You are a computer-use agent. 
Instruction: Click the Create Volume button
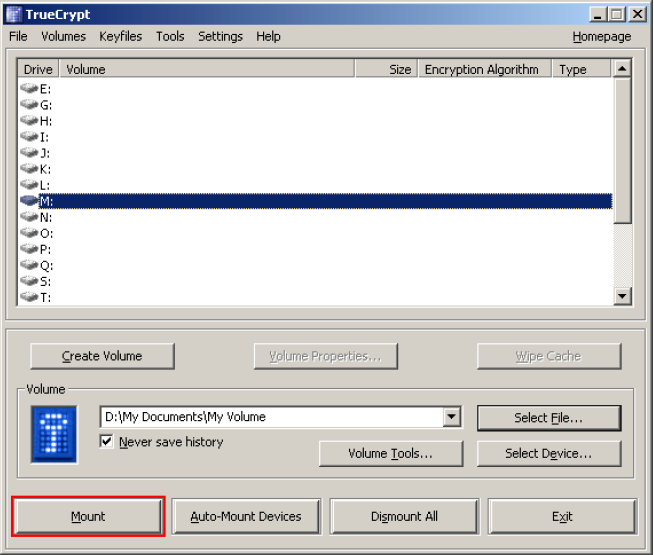click(x=102, y=356)
